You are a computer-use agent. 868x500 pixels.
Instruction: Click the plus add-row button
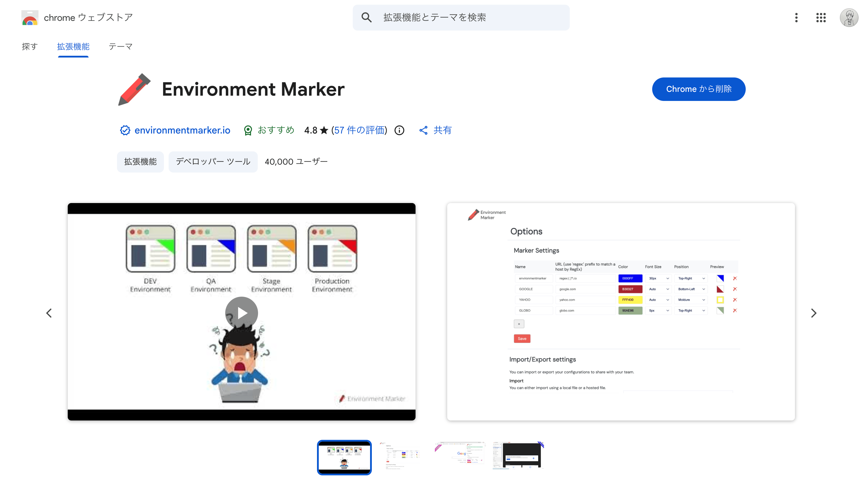tap(519, 324)
